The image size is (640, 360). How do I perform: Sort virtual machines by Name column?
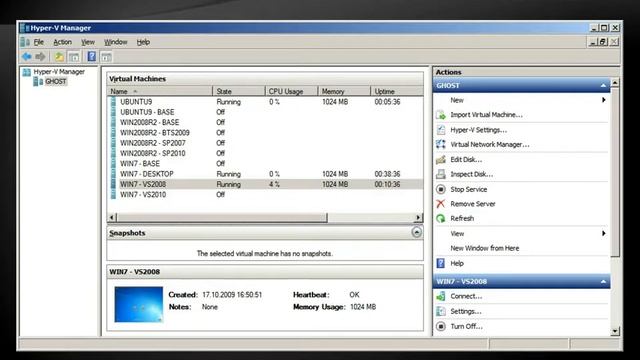click(x=160, y=91)
